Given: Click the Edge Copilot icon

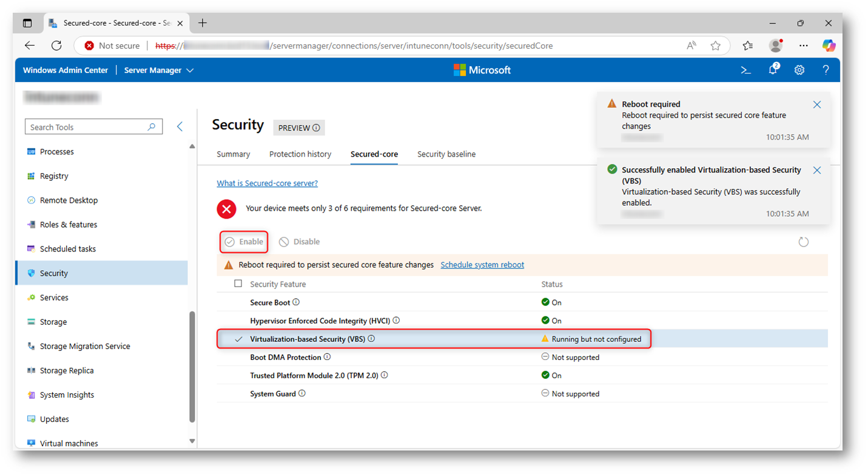Looking at the screenshot, I should tap(829, 46).
